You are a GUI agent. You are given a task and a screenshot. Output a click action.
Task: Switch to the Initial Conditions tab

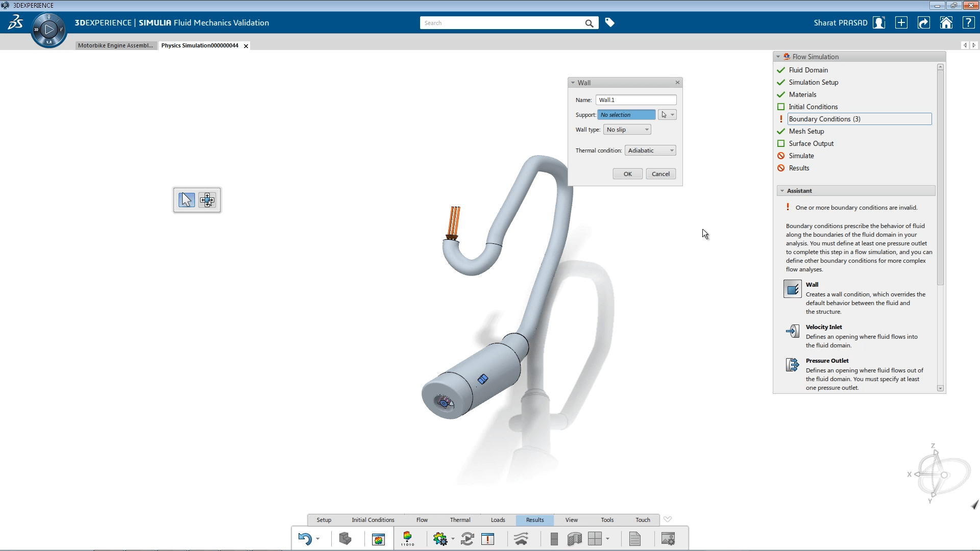(373, 520)
